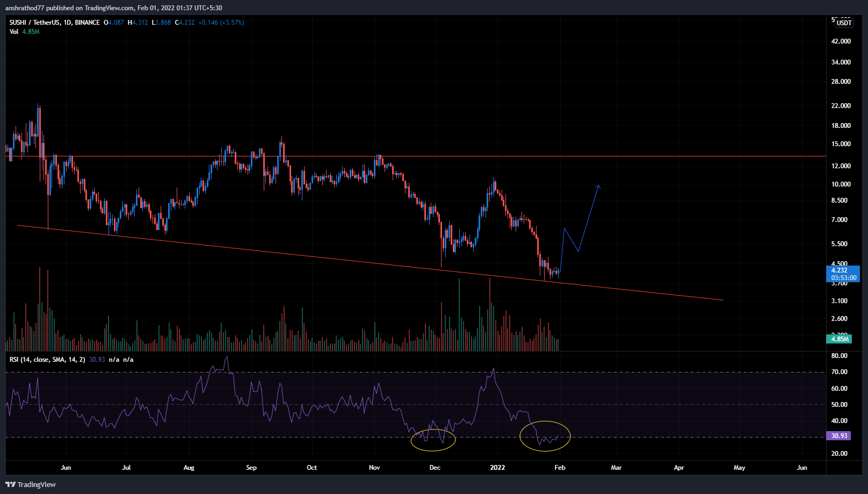Click the 34.000 price axis label
The image size is (868, 494).
[841, 62]
